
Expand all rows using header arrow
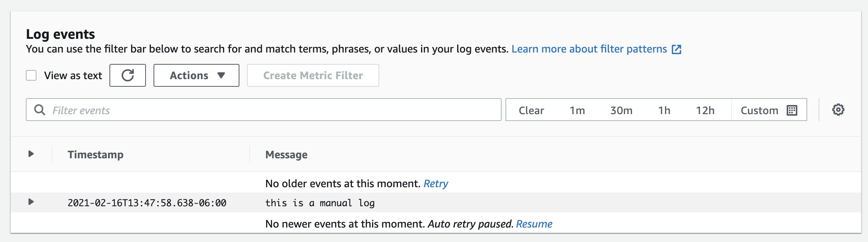[31, 154]
